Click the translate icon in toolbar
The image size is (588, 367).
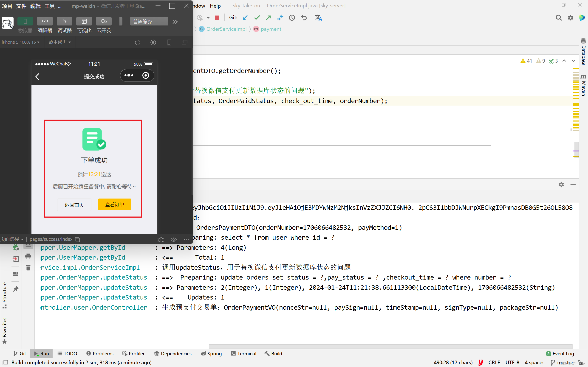(318, 18)
